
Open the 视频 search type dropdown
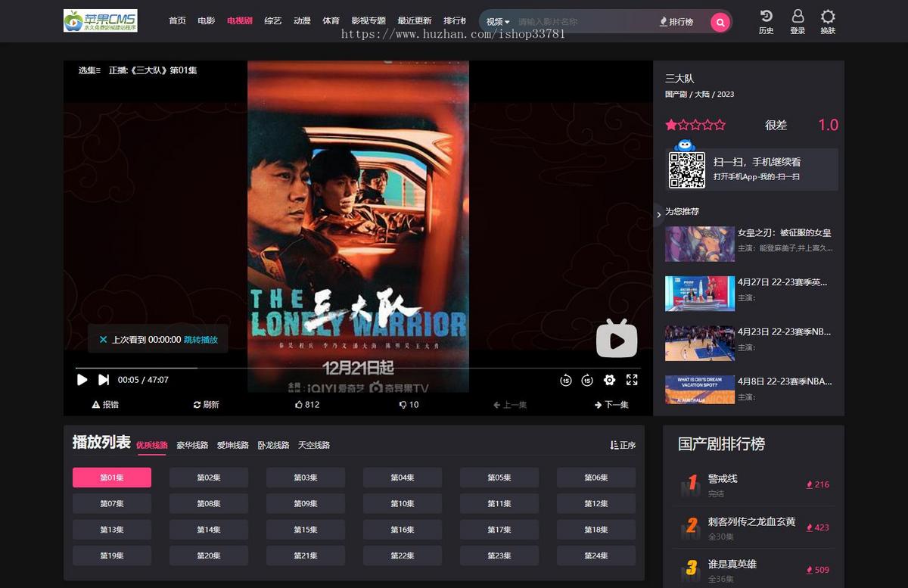498,22
